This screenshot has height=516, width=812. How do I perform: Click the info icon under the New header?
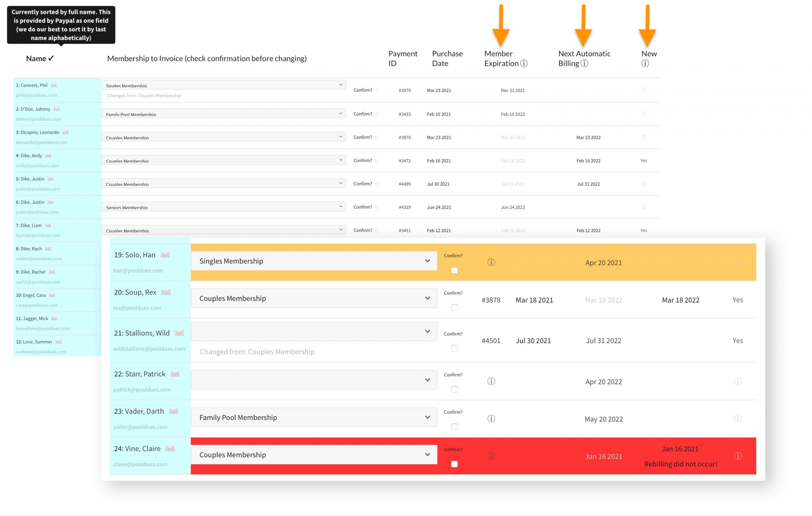[645, 63]
